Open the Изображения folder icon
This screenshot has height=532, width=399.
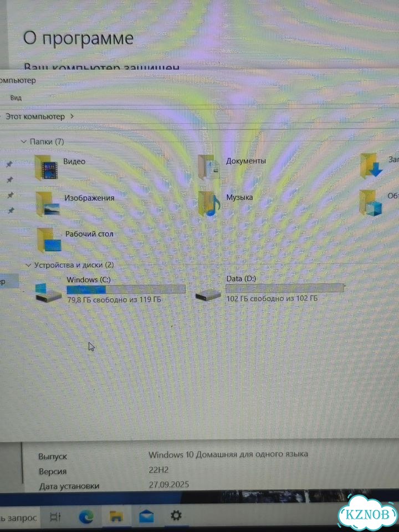coord(48,204)
